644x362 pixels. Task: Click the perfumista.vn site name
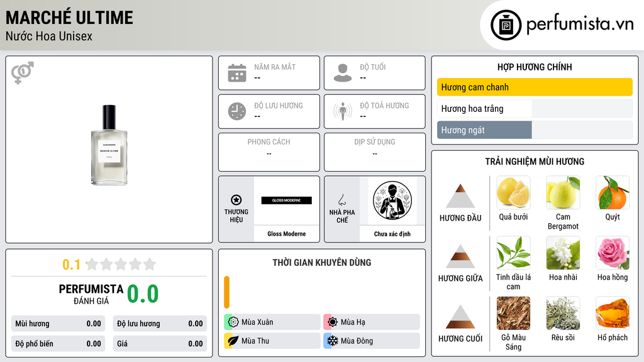pos(579,25)
